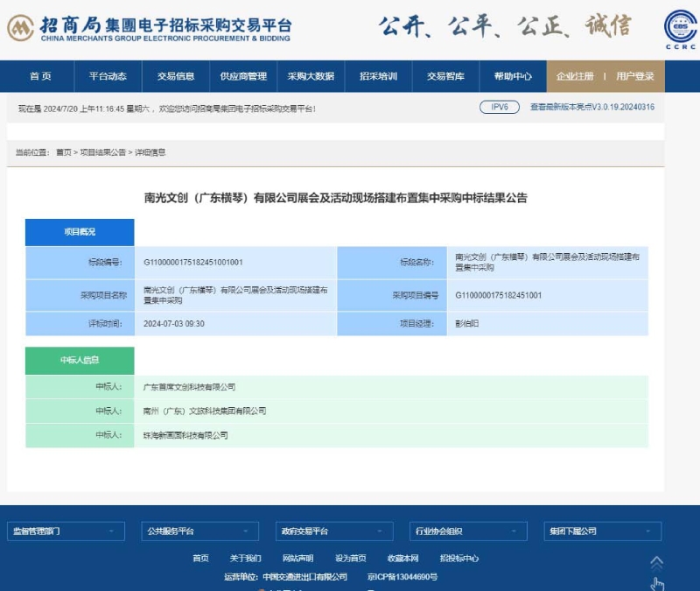
Task: Click the 采购项目编号 value G1100000175182451001
Action: 498,295
